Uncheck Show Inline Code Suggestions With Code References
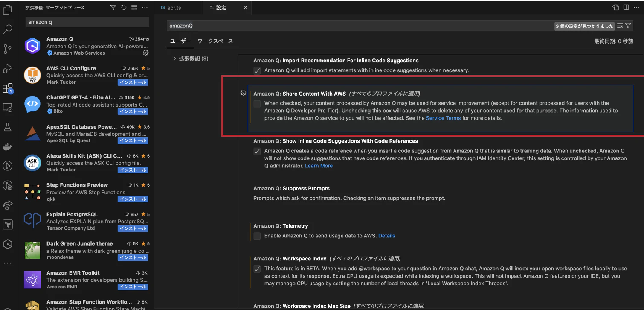Image resolution: width=644 pixels, height=310 pixels. coord(257,151)
